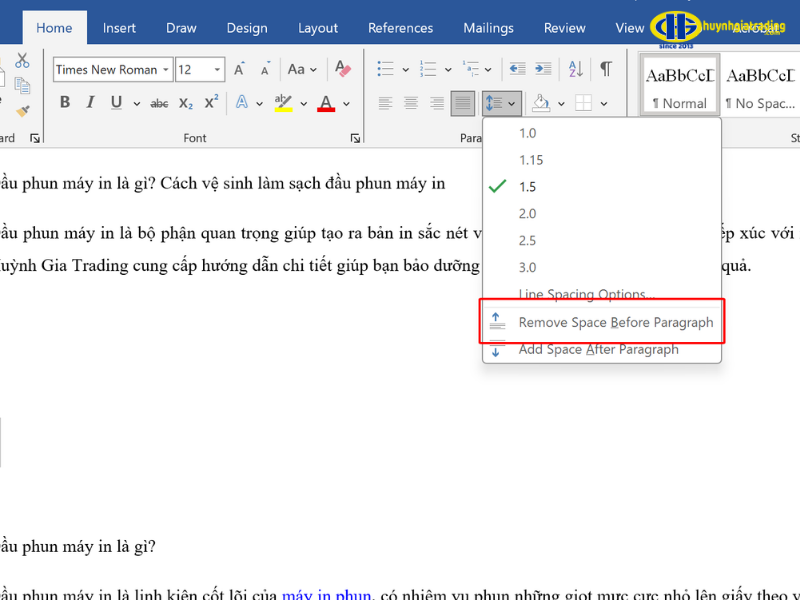Apply subscript formatting
Screen dimensions: 800x600
186,101
